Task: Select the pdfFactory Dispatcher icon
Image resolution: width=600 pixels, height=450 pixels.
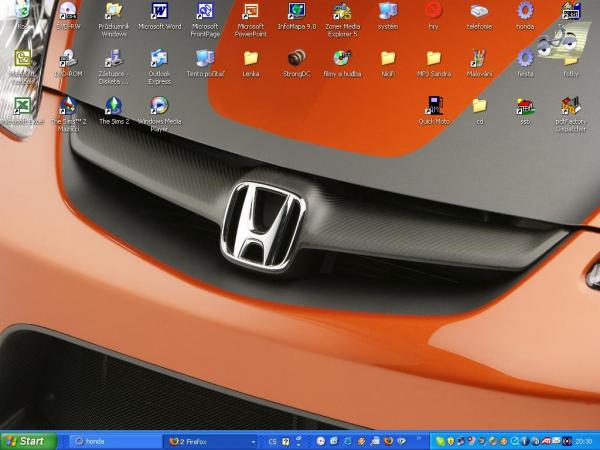Action: pos(571,106)
